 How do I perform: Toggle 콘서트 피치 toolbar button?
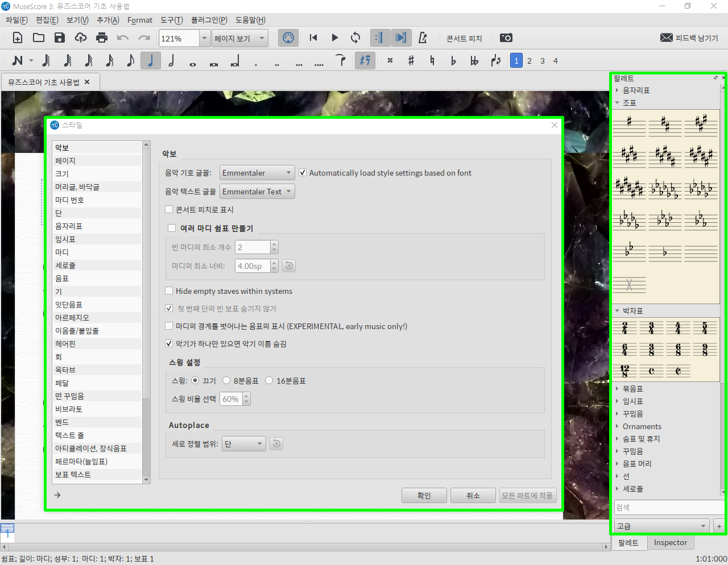coord(464,38)
